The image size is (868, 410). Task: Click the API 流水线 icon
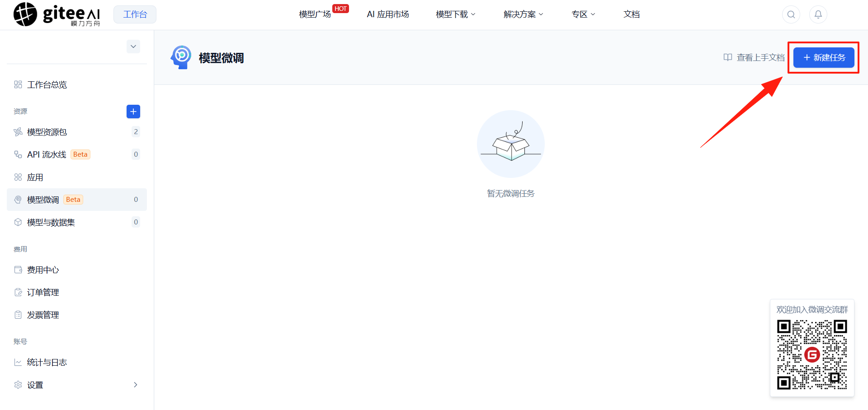[18, 154]
